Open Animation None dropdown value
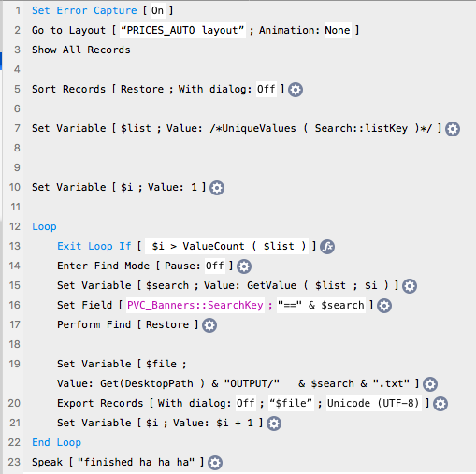The image size is (476, 474). [x=338, y=30]
